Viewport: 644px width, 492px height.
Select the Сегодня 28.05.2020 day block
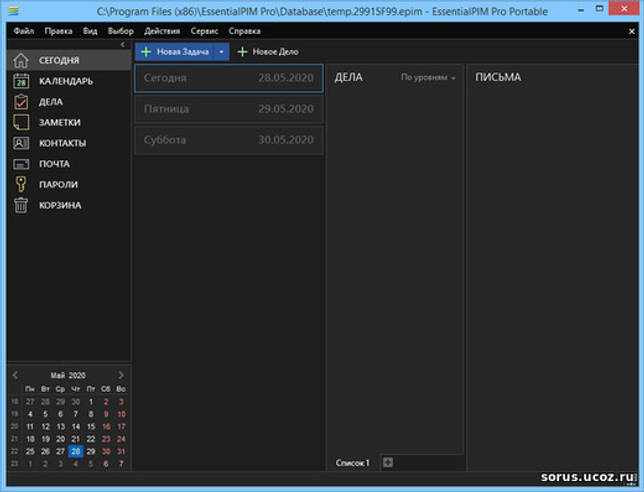[229, 78]
